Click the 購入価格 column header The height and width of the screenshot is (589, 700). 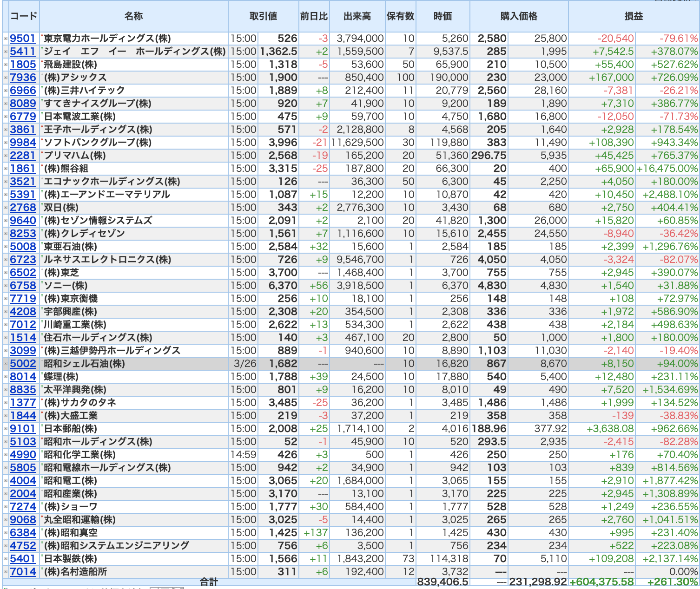pos(519,16)
